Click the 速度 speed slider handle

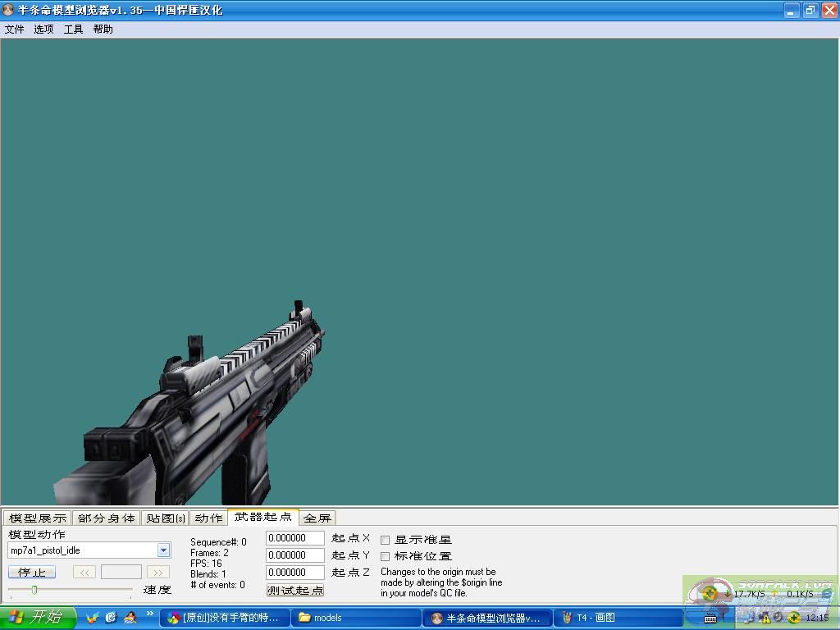click(x=34, y=590)
